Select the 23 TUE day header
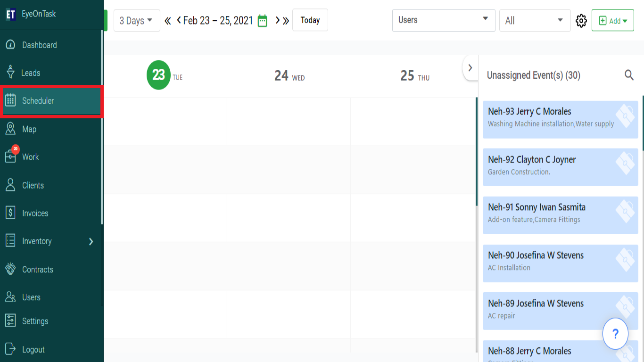 pos(165,75)
